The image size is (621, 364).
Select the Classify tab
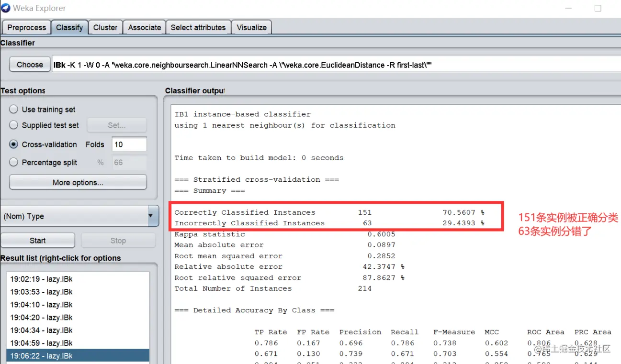[69, 27]
